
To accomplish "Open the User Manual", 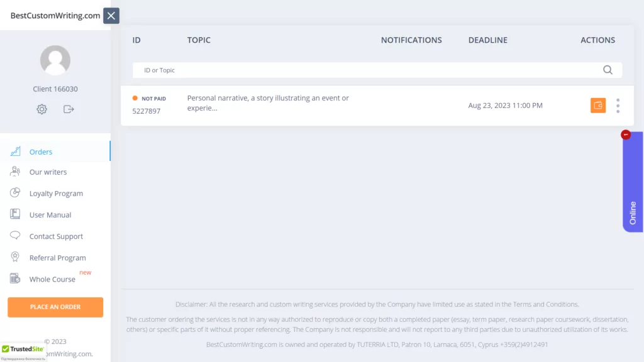I will click(50, 215).
